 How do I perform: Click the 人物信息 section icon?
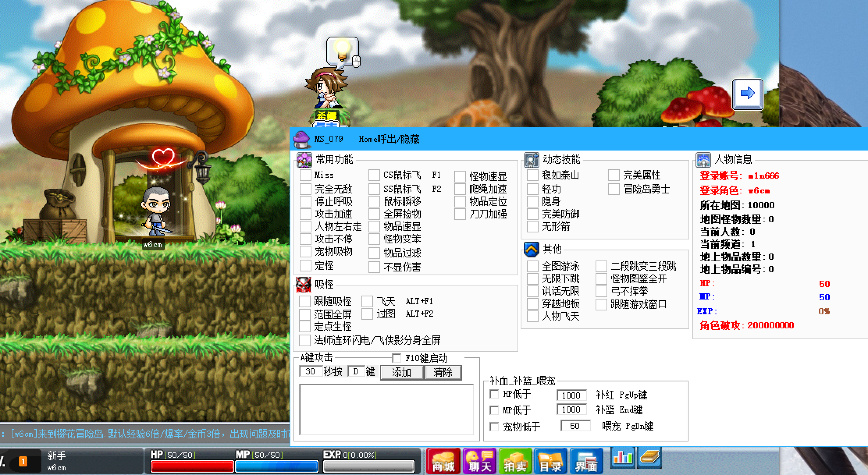pyautogui.click(x=703, y=160)
